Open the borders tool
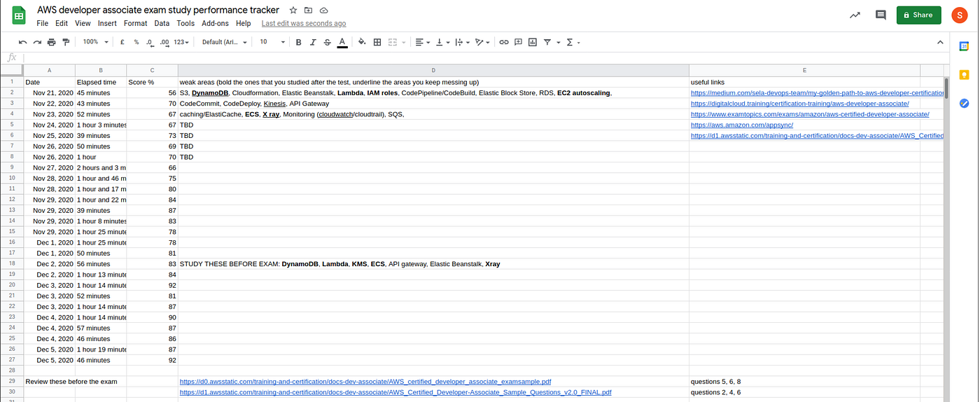 coord(377,42)
